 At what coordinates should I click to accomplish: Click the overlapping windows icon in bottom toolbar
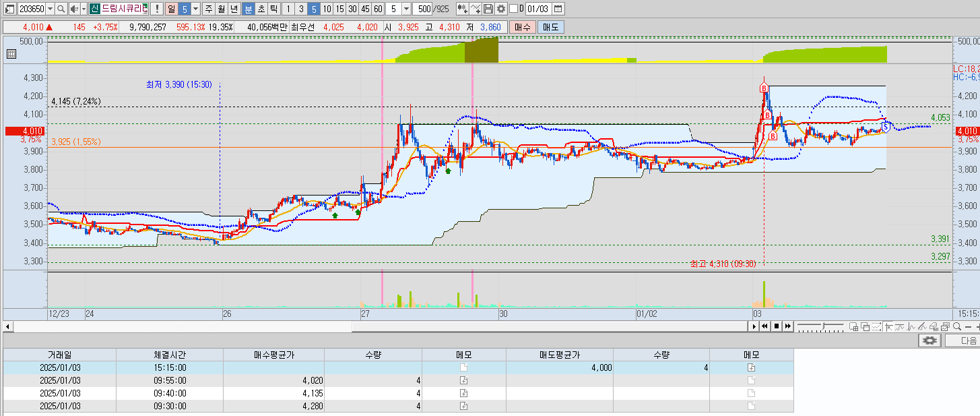pos(865,326)
